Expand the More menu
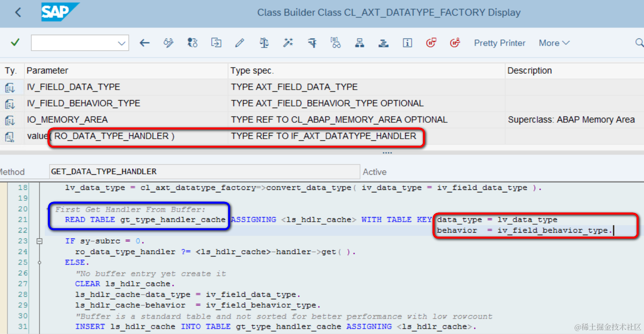 tap(554, 43)
